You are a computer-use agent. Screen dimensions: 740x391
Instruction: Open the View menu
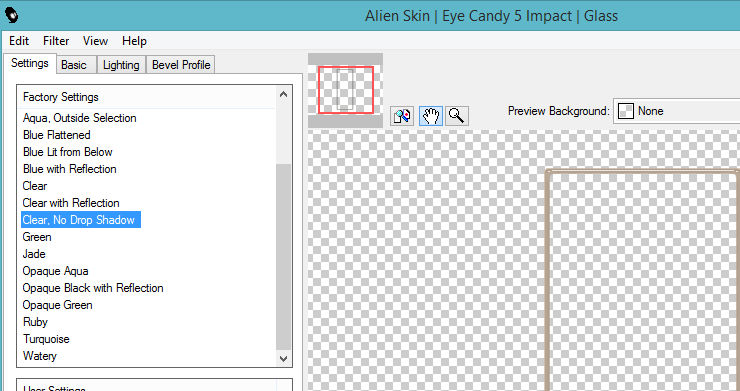(x=95, y=41)
